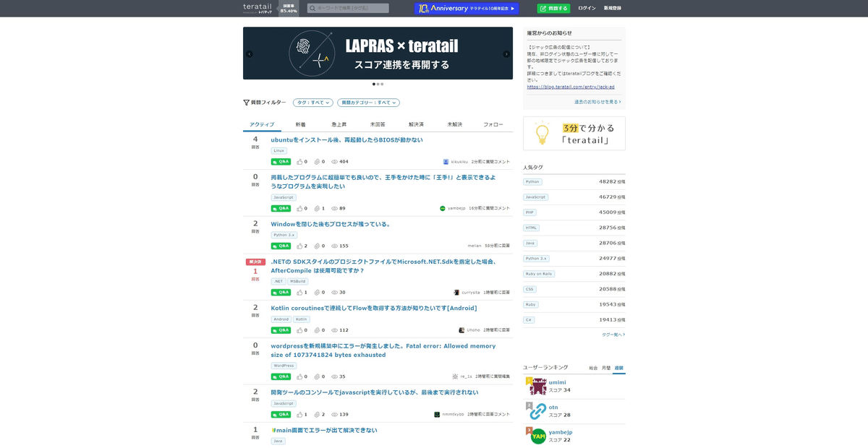Open mmmtkybo user avatar
Image resolution: width=868 pixels, height=448 pixels.
(437, 415)
